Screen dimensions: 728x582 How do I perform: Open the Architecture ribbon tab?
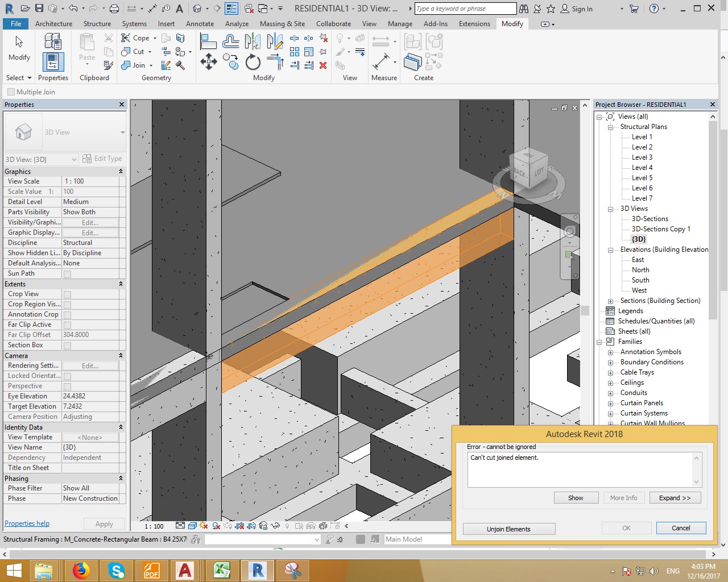pos(53,24)
